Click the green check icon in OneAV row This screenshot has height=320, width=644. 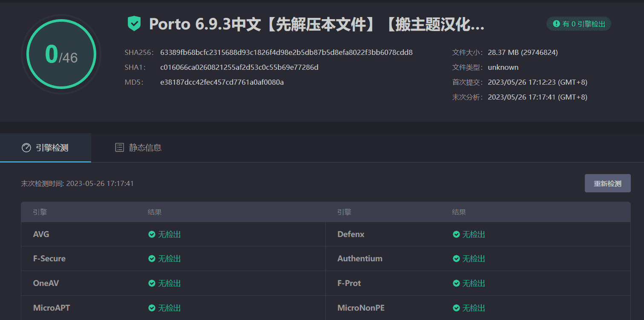point(152,283)
